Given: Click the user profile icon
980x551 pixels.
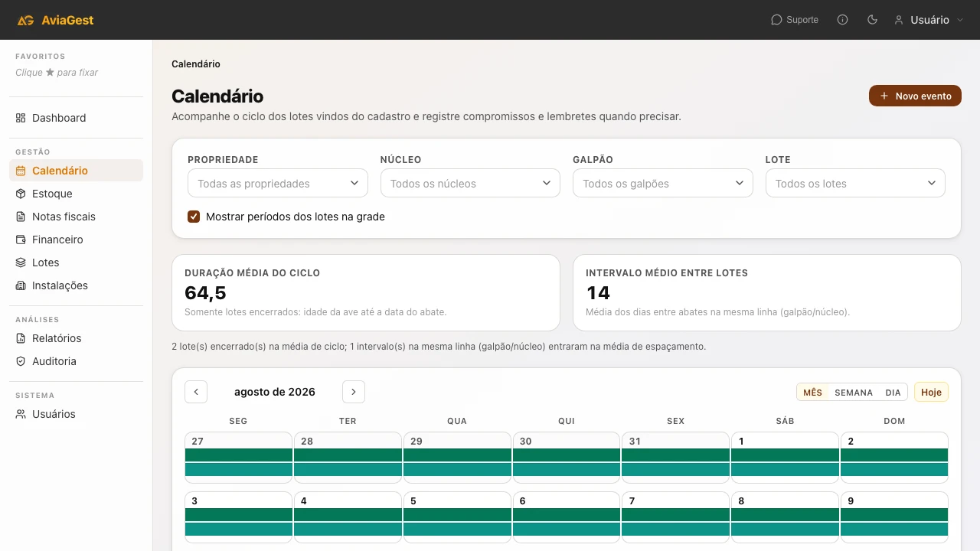Looking at the screenshot, I should [899, 20].
